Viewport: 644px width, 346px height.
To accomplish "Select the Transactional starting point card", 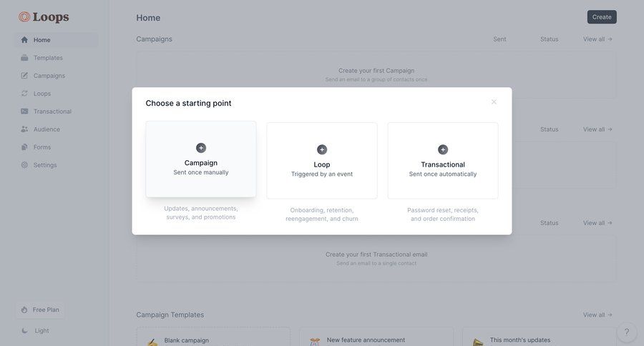I will coord(443,160).
